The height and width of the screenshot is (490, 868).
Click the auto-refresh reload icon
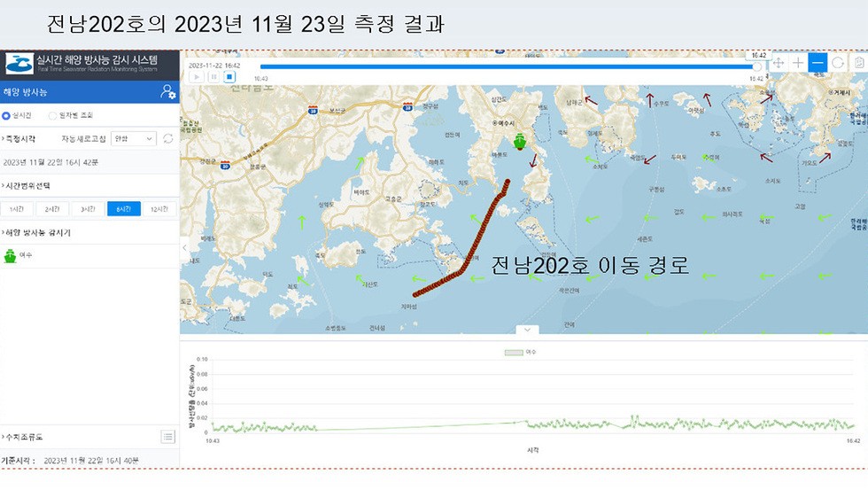tap(168, 139)
